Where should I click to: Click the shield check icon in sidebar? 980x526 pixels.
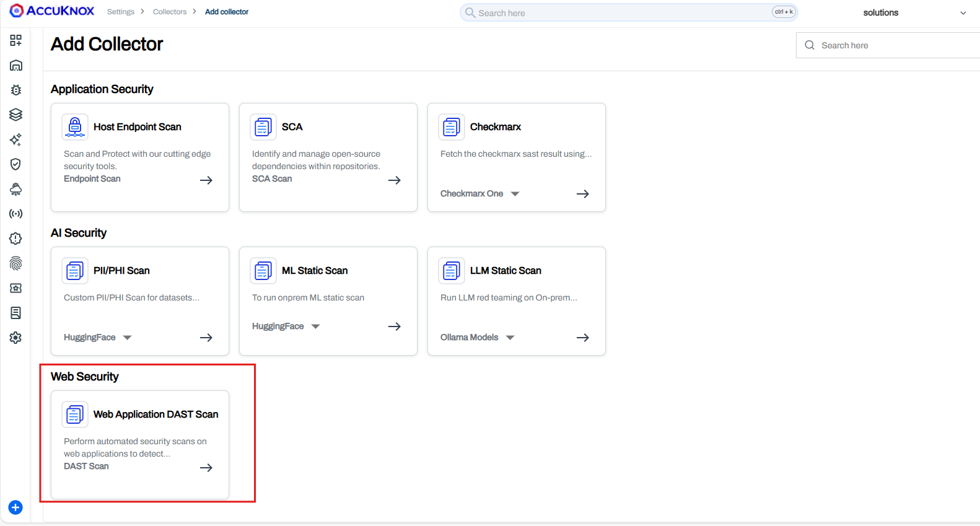tap(16, 164)
